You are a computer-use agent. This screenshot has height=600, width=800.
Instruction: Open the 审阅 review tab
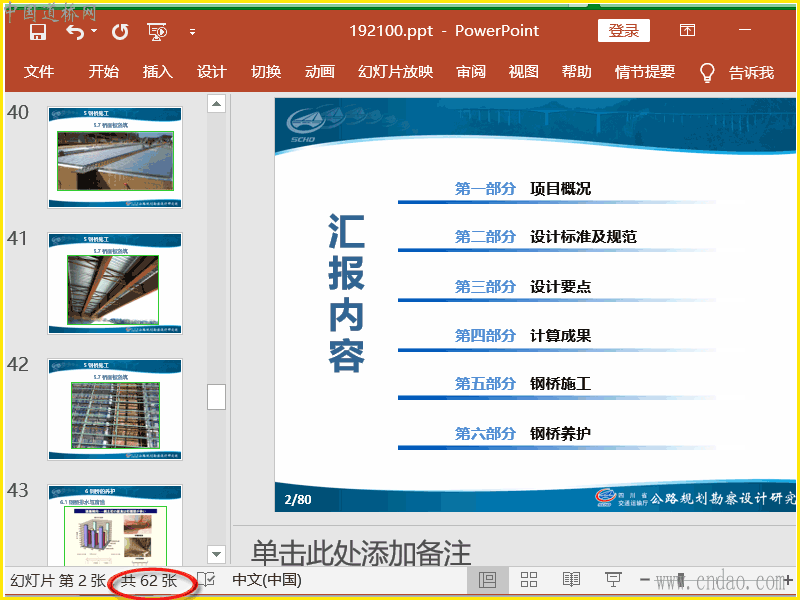(x=470, y=72)
